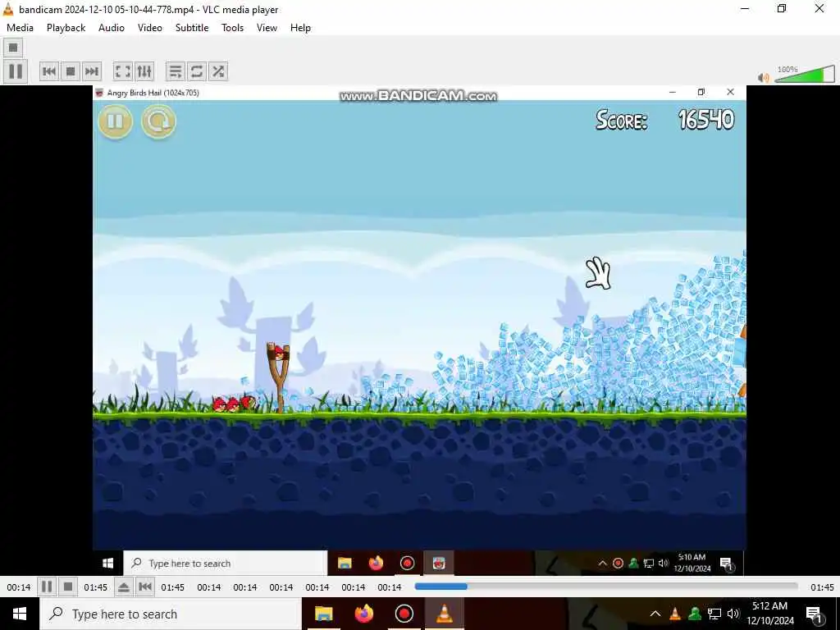Viewport: 840px width, 630px height.
Task: Click the green user icon in system tray
Action: click(695, 614)
